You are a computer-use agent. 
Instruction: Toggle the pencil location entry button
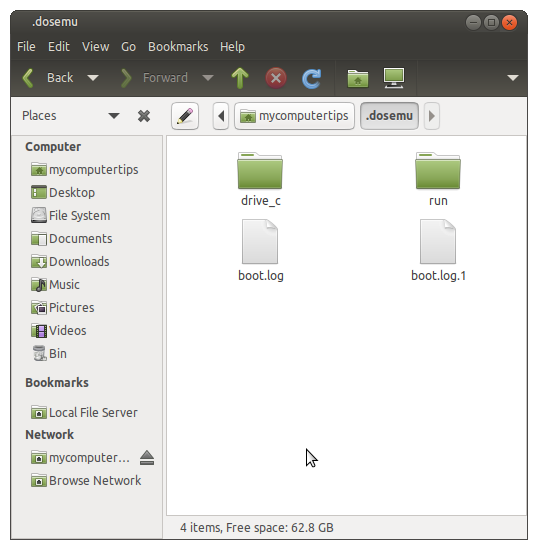point(185,116)
